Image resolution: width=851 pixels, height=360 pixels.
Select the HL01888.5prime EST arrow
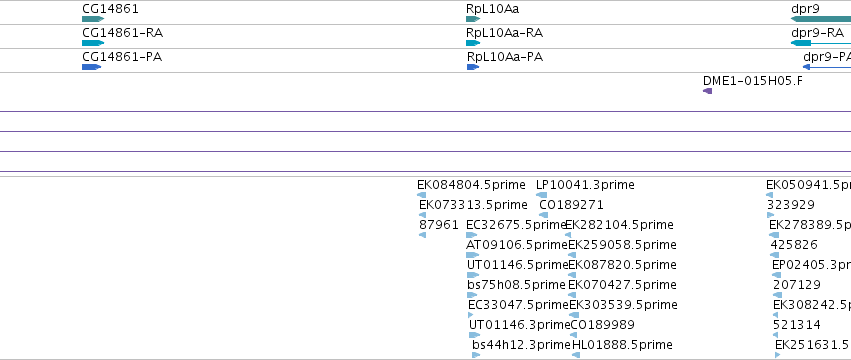pos(576,355)
